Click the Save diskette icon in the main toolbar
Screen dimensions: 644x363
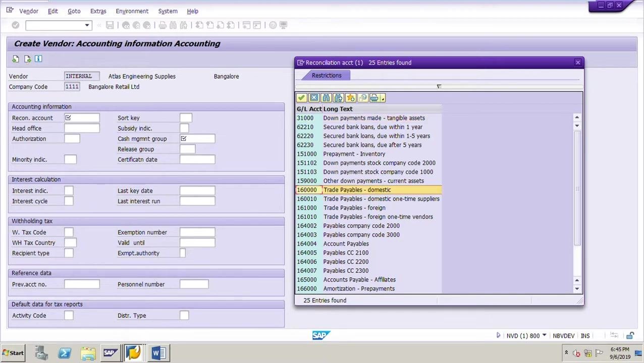click(x=110, y=25)
